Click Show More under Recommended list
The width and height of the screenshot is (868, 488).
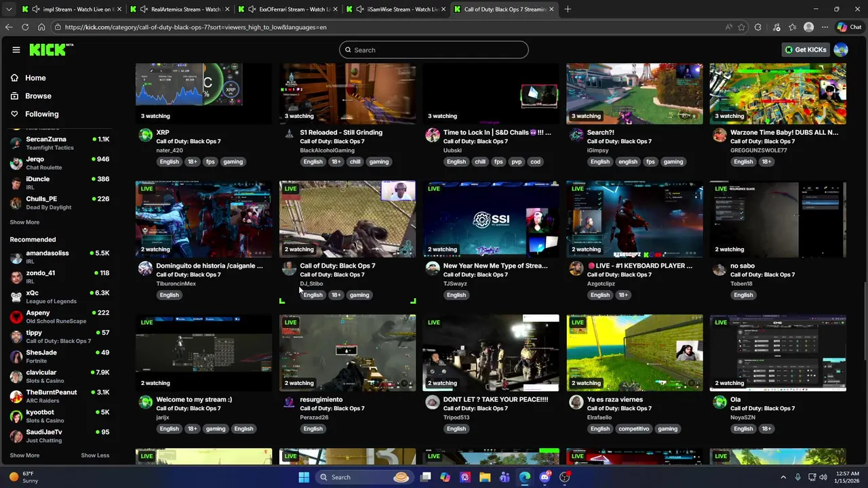pos(24,455)
